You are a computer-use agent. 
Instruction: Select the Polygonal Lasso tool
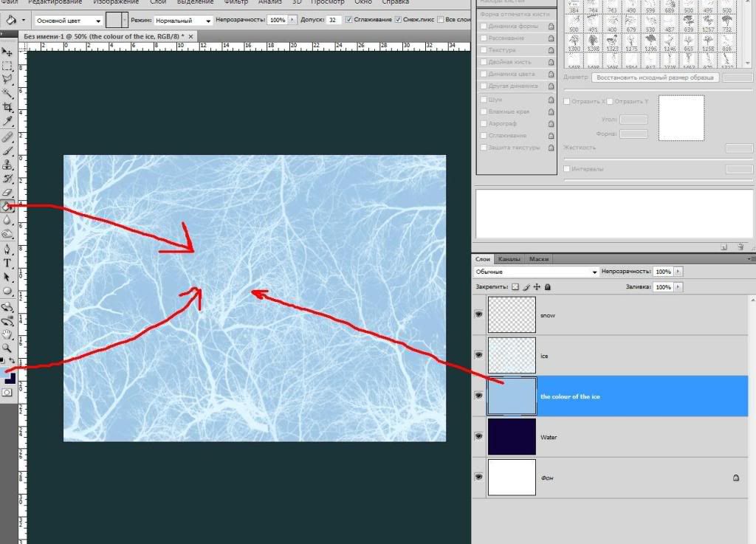click(x=7, y=80)
